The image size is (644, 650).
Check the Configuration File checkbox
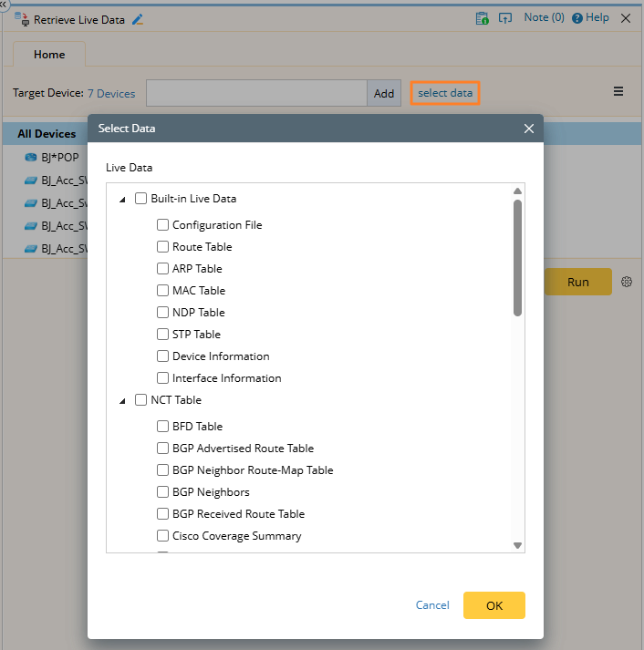[x=163, y=225]
